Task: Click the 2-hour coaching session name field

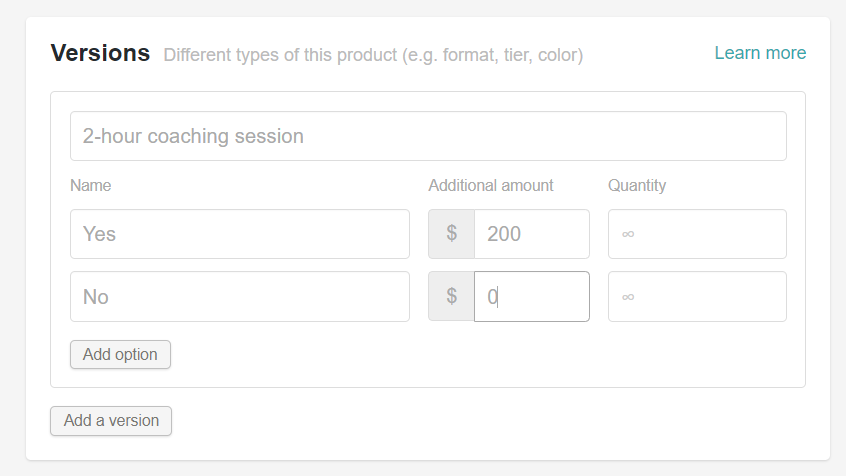Action: point(428,136)
